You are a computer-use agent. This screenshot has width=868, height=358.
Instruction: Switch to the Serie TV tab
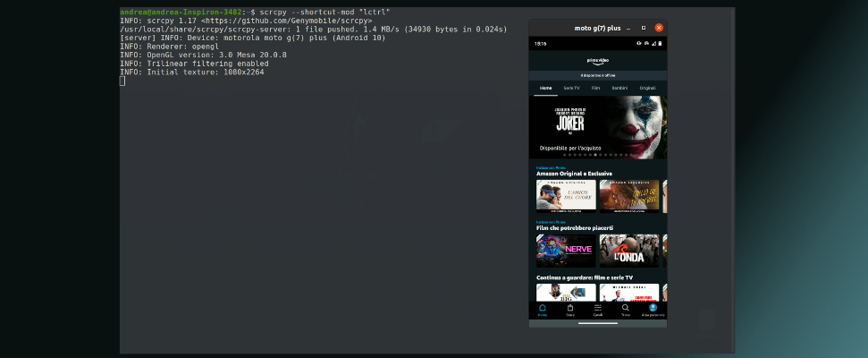pos(571,88)
